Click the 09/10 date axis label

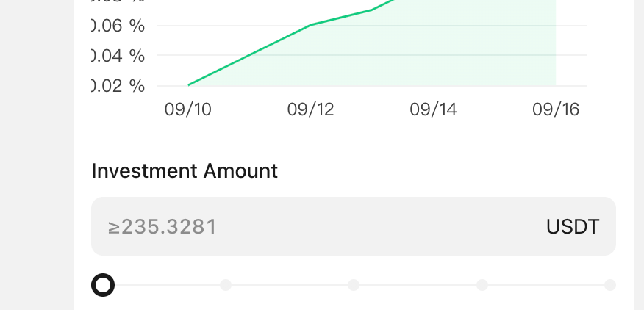click(x=187, y=109)
